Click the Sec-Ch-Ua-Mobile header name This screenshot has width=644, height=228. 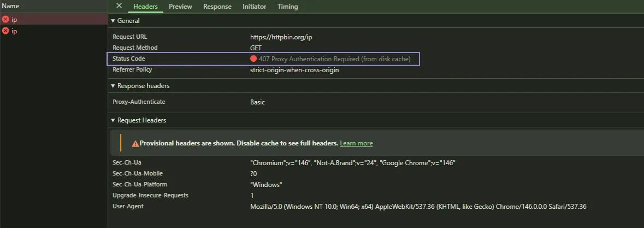(138, 173)
